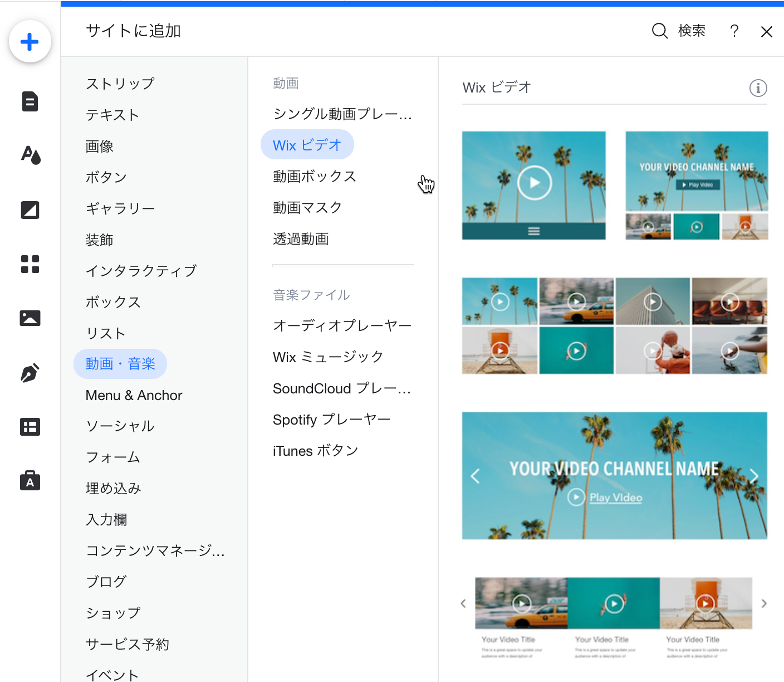The image size is (784, 682).
Task: Click the right chevron on the channel slider
Action: (754, 476)
